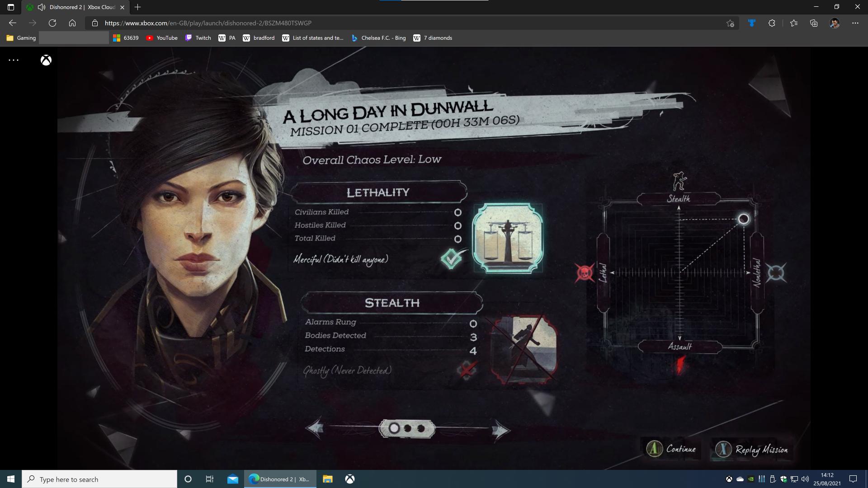Go to next stats page arrow
Image resolution: width=868 pixels, height=488 pixels.
click(x=500, y=430)
